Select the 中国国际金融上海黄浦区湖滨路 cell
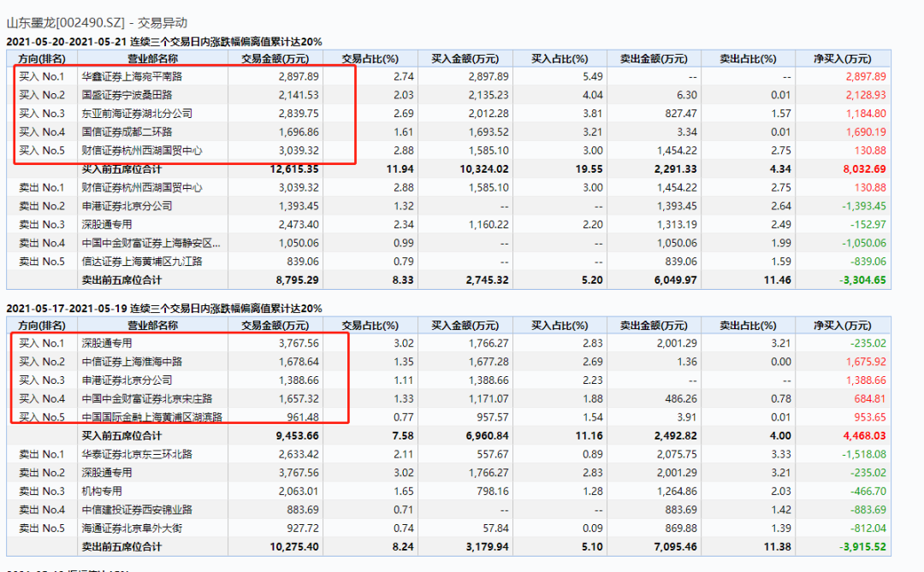This screenshot has height=572, width=924. (x=152, y=417)
